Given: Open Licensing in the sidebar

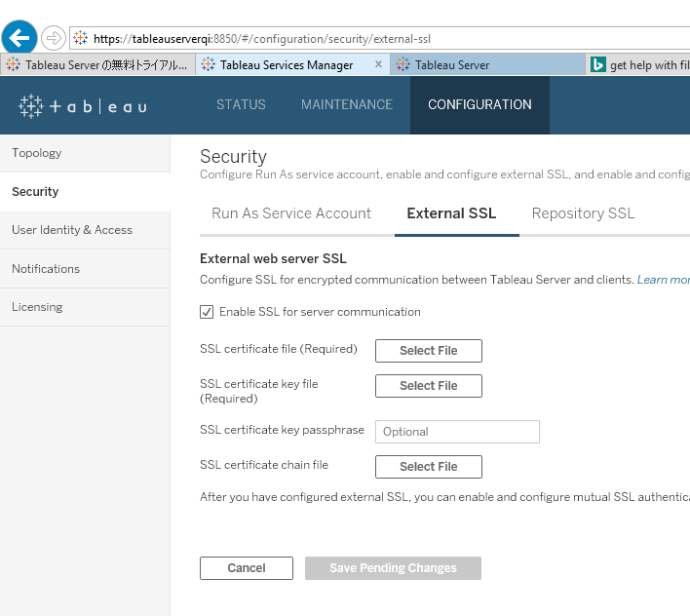Looking at the screenshot, I should [85, 307].
